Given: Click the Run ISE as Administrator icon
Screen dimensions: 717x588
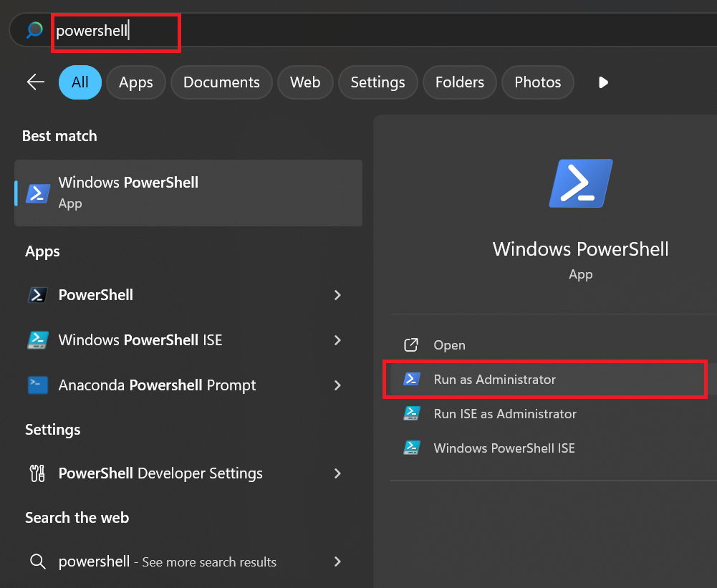Looking at the screenshot, I should [412, 413].
